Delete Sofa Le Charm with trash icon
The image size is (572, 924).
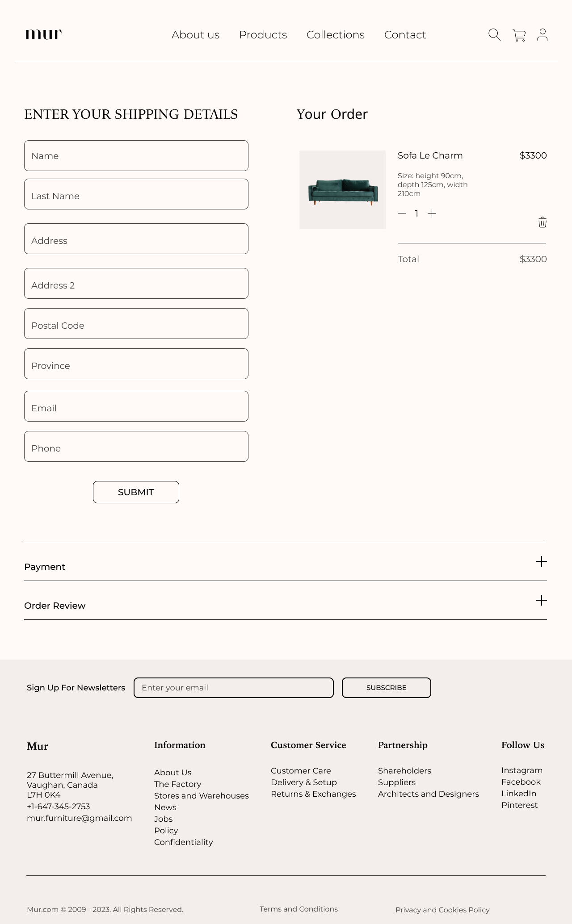click(x=543, y=222)
